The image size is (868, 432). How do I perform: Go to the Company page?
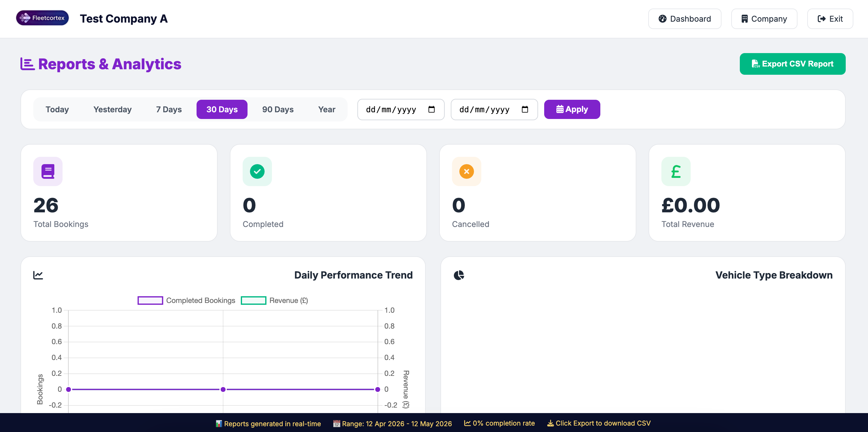click(x=764, y=19)
